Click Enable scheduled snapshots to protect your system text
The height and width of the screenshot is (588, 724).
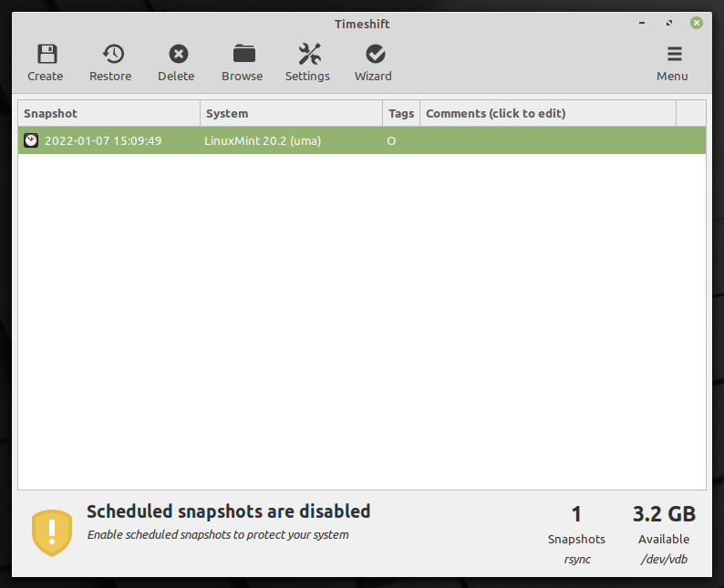point(218,534)
